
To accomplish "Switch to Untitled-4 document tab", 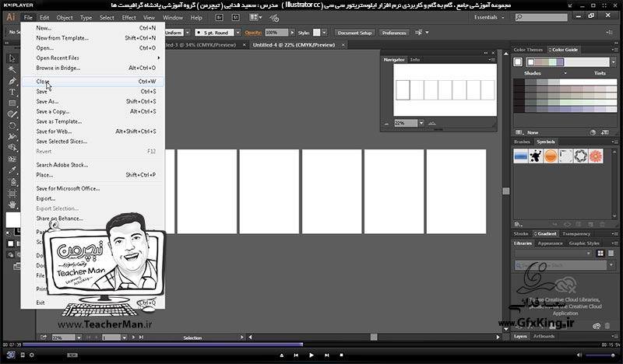I will (294, 45).
